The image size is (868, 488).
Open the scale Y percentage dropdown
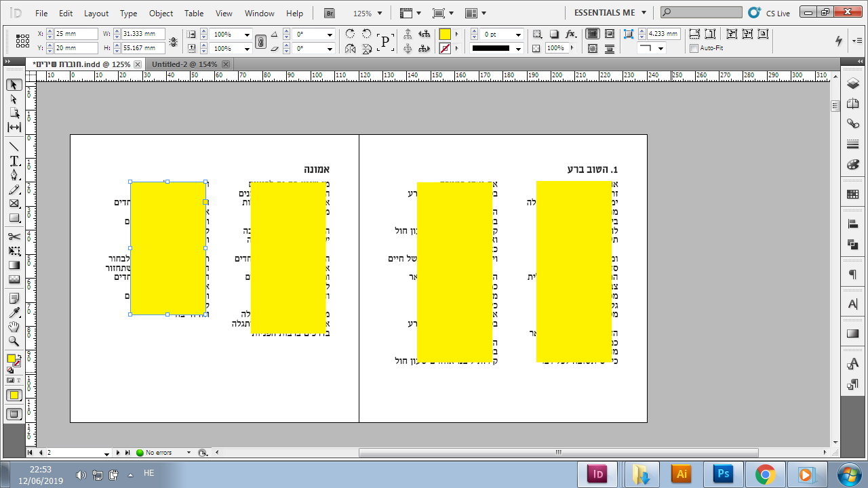[x=246, y=49]
